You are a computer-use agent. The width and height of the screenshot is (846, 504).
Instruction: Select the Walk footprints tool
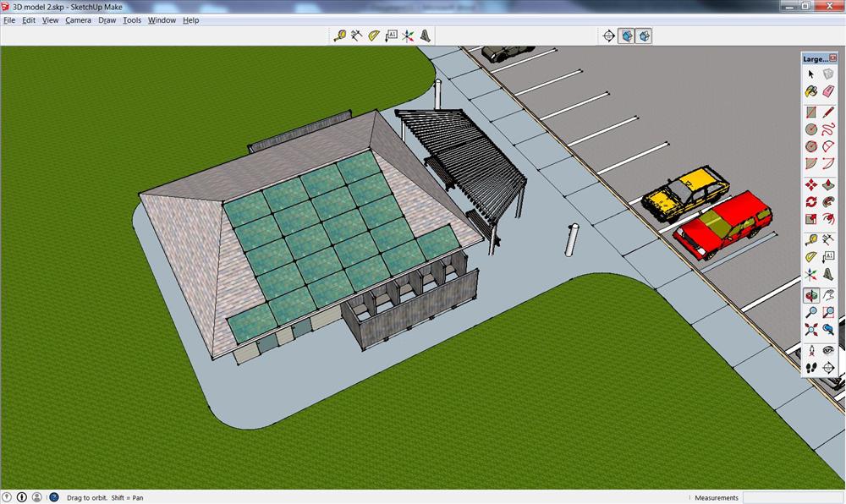pos(811,368)
